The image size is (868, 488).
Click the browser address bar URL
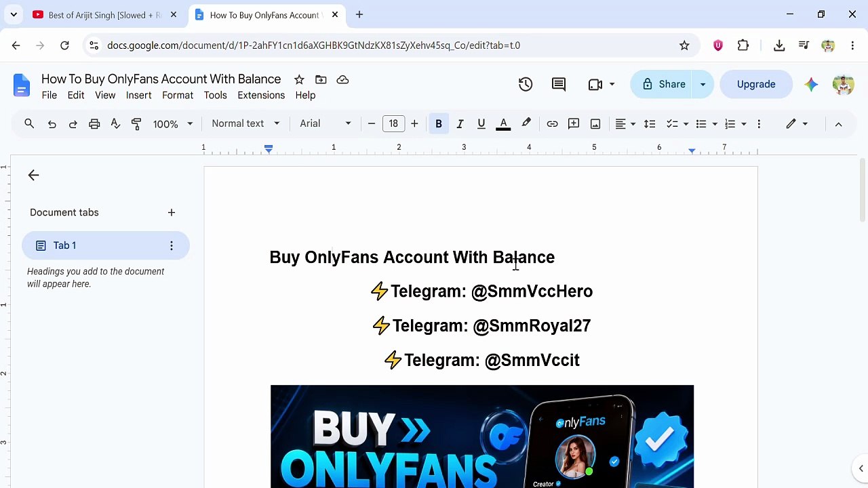point(313,45)
